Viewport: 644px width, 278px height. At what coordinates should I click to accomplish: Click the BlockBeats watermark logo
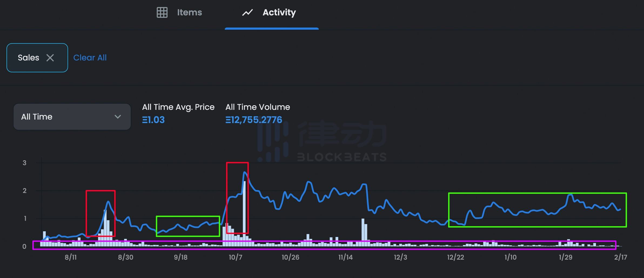(321, 142)
